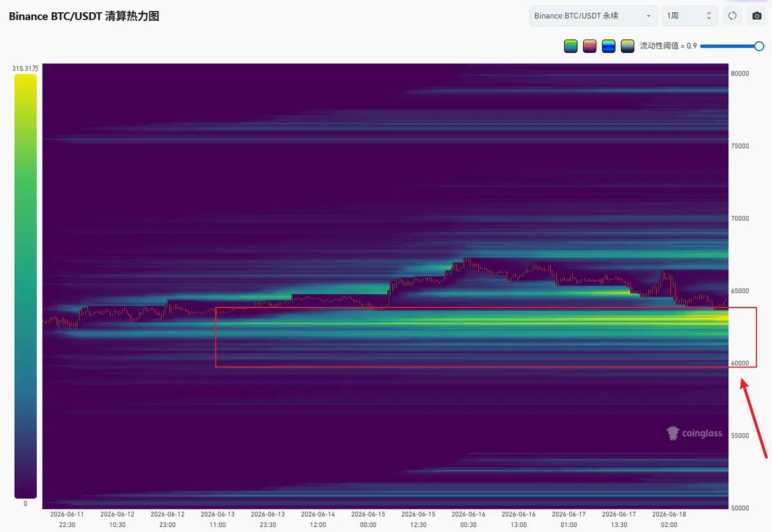This screenshot has width=772, height=532.
Task: Click the 65000 price axis label
Action: [740, 291]
